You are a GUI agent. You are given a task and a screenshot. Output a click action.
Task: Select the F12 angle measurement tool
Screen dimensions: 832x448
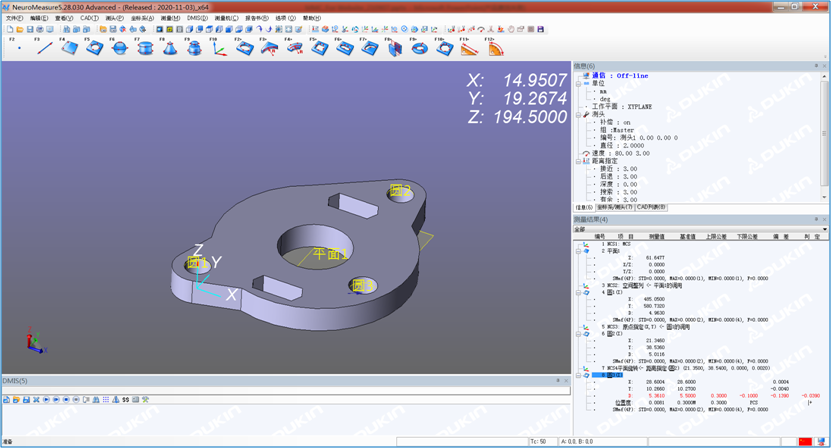[x=496, y=47]
